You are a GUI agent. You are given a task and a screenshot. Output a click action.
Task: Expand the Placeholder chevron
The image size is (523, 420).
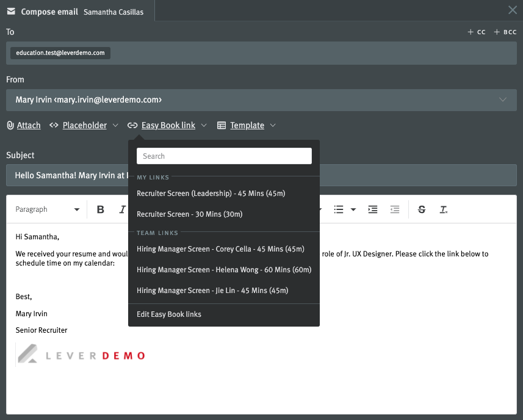click(115, 125)
